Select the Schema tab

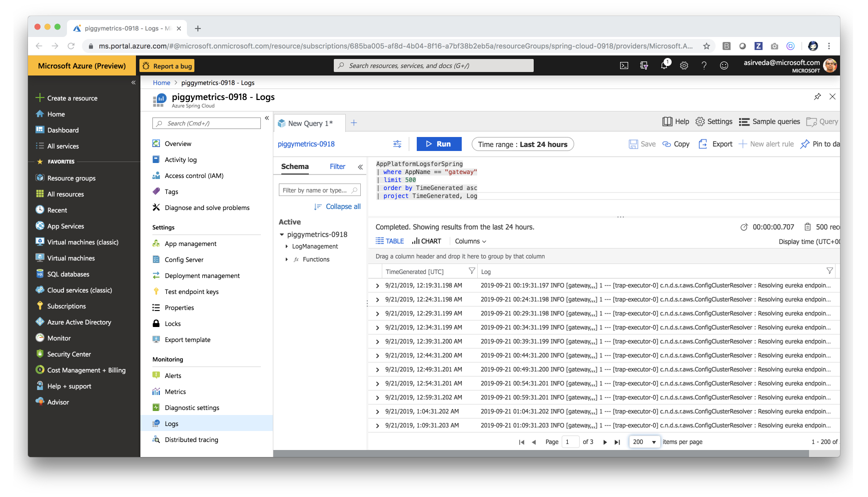click(295, 166)
